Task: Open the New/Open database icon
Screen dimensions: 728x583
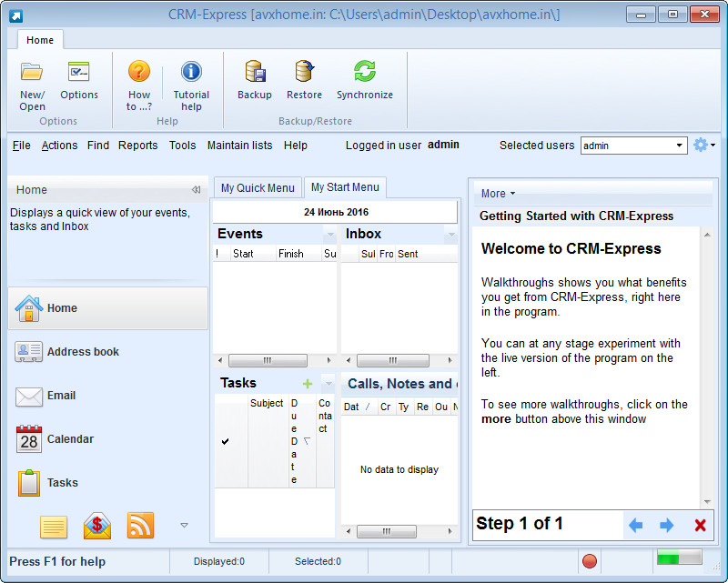Action: [x=32, y=73]
